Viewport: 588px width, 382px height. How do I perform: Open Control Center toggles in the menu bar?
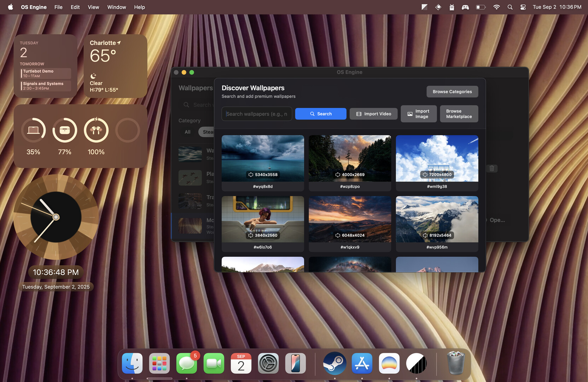pos(523,7)
